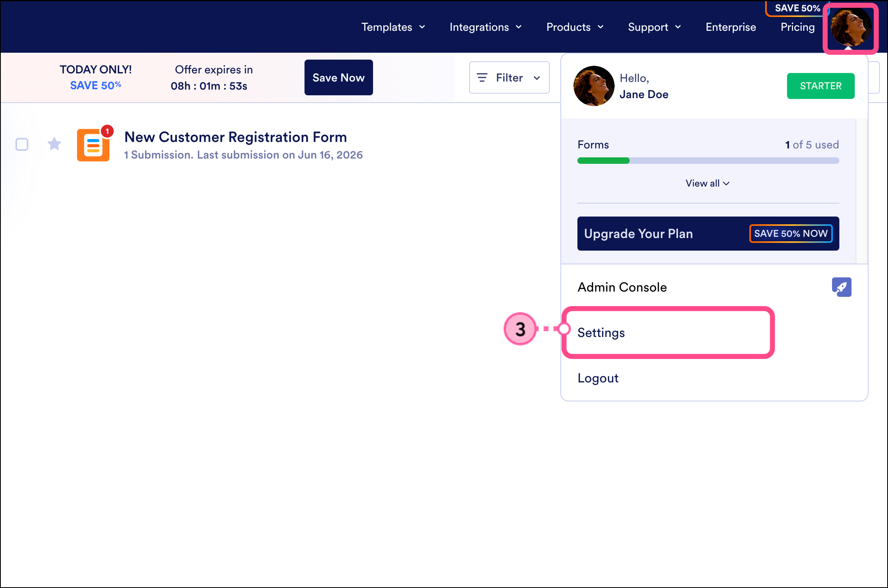Click the Save Now button
The width and height of the screenshot is (888, 588).
(x=339, y=77)
